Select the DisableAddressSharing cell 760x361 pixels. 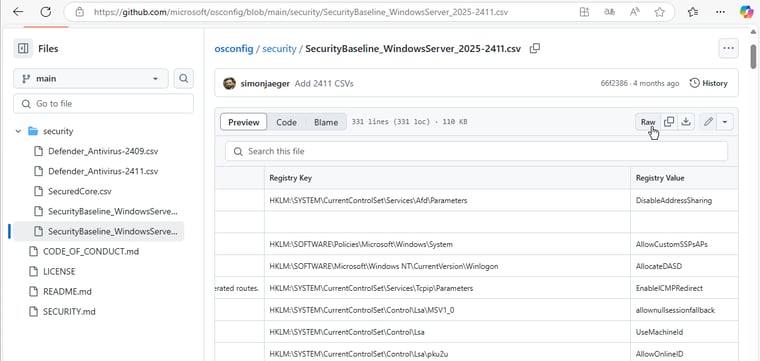(x=684, y=200)
